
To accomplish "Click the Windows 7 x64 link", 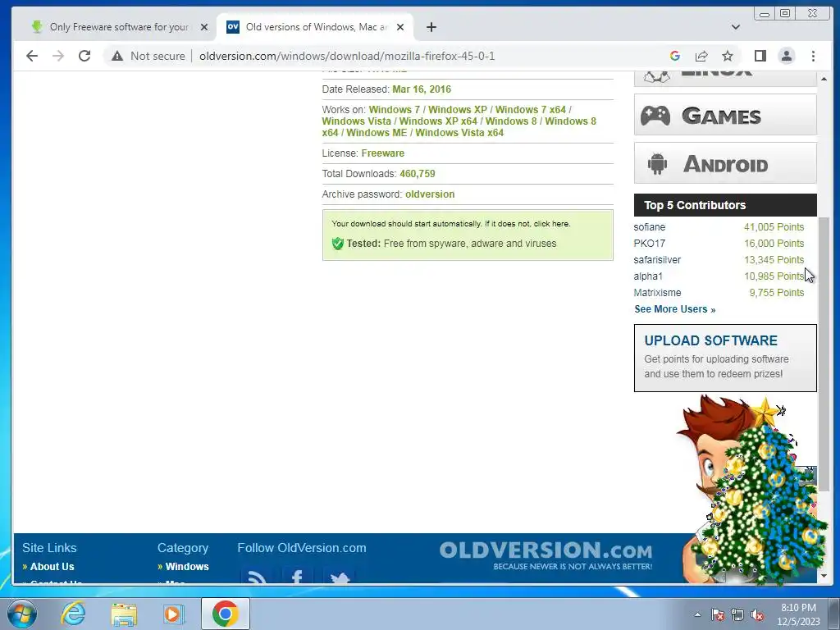I will point(531,109).
